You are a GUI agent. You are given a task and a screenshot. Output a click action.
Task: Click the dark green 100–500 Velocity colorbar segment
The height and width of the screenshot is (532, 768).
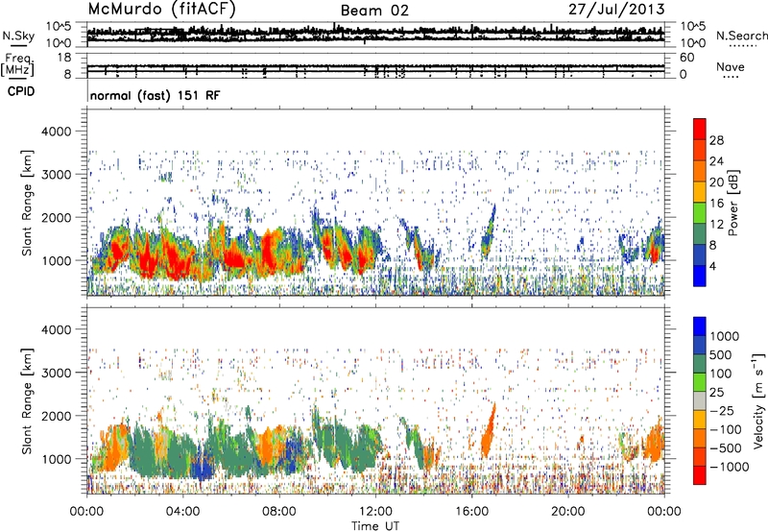[700, 364]
